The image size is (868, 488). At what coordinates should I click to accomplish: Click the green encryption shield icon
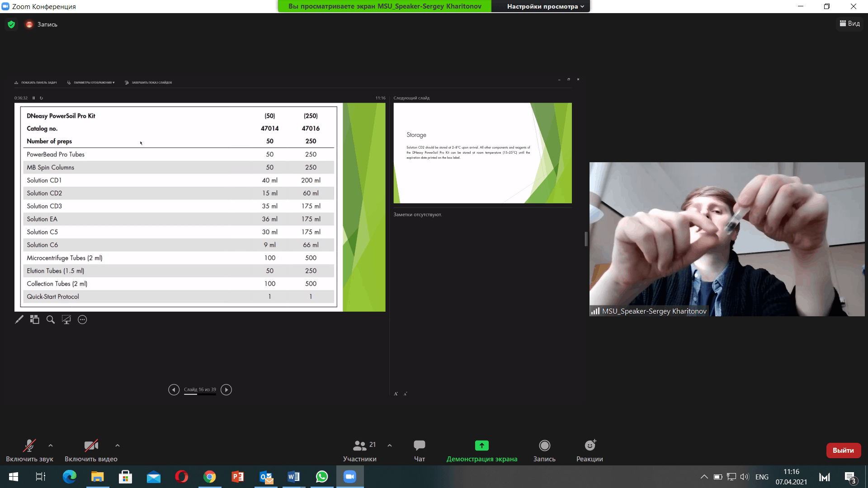tap(11, 24)
